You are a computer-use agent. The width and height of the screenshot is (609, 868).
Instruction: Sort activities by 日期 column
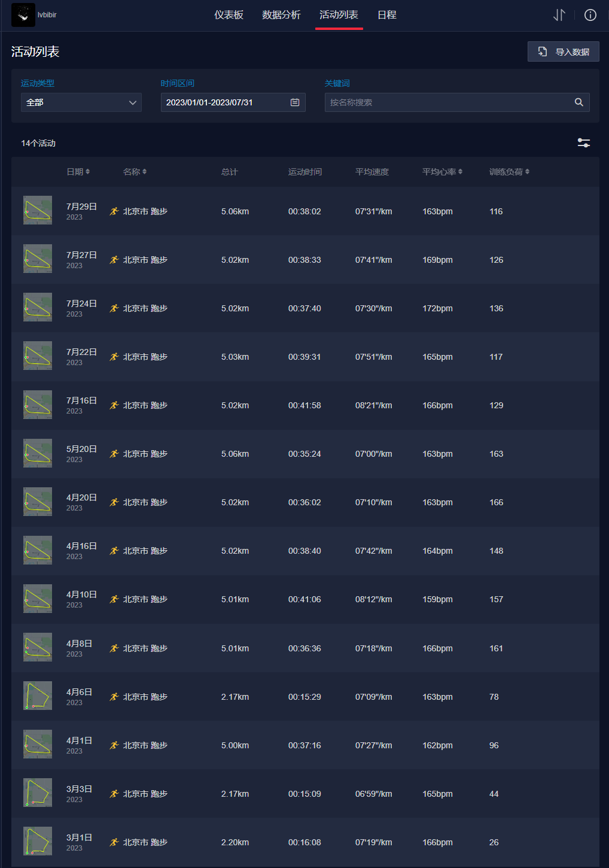point(78,172)
